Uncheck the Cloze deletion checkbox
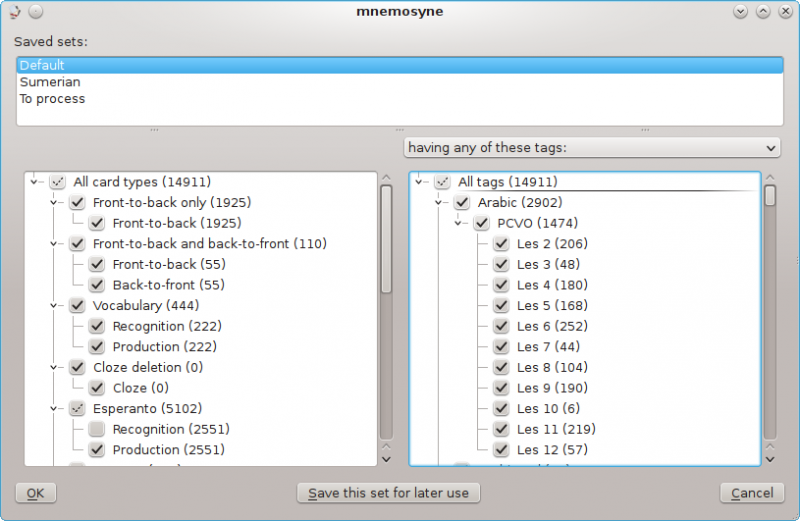Viewport: 800px width, 521px height. click(x=77, y=368)
